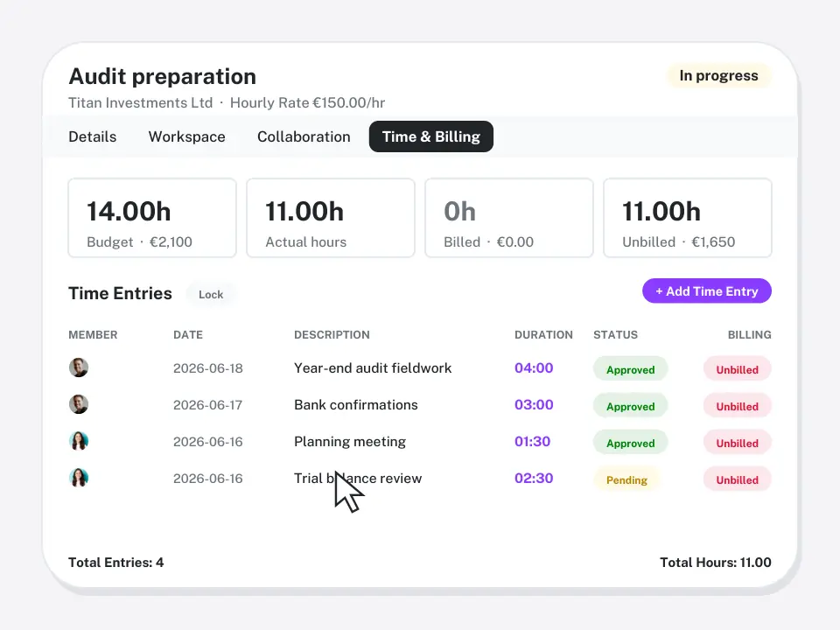Click the date 2026-06-18
Viewport: 840px width, 630px height.
[x=208, y=368]
